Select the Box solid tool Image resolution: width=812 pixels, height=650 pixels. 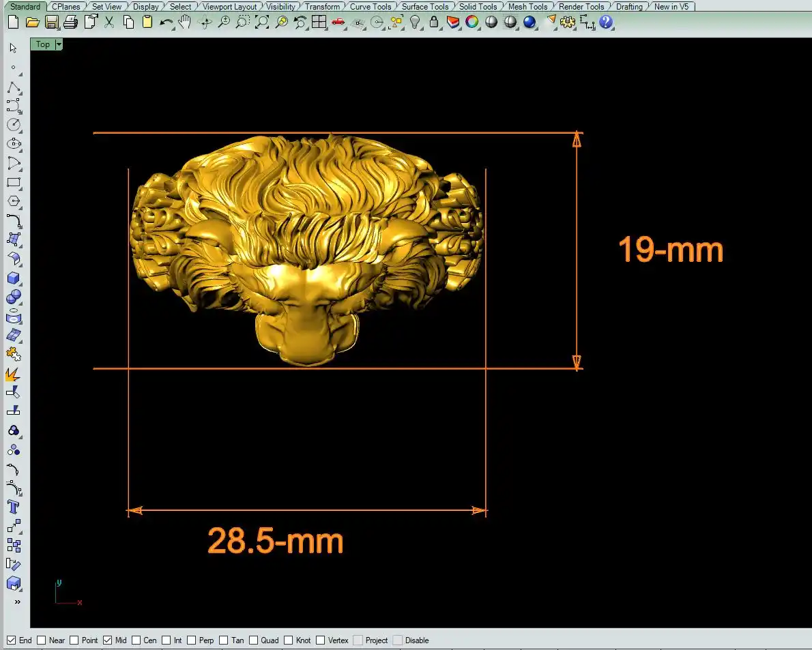click(14, 278)
